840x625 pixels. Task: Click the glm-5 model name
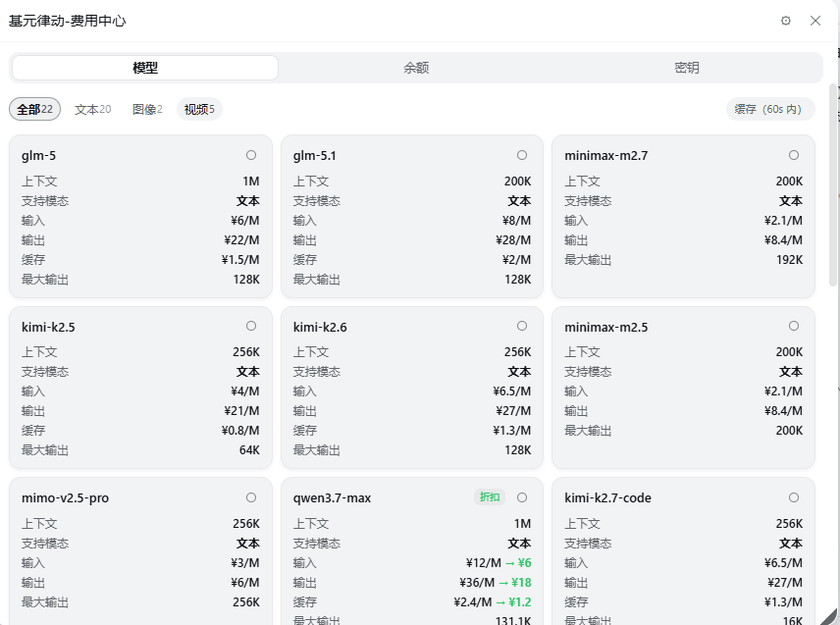(x=38, y=156)
